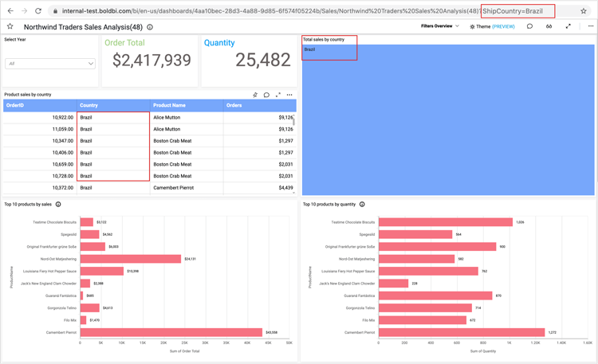Enter dashboard fullscreen mode

(x=568, y=26)
